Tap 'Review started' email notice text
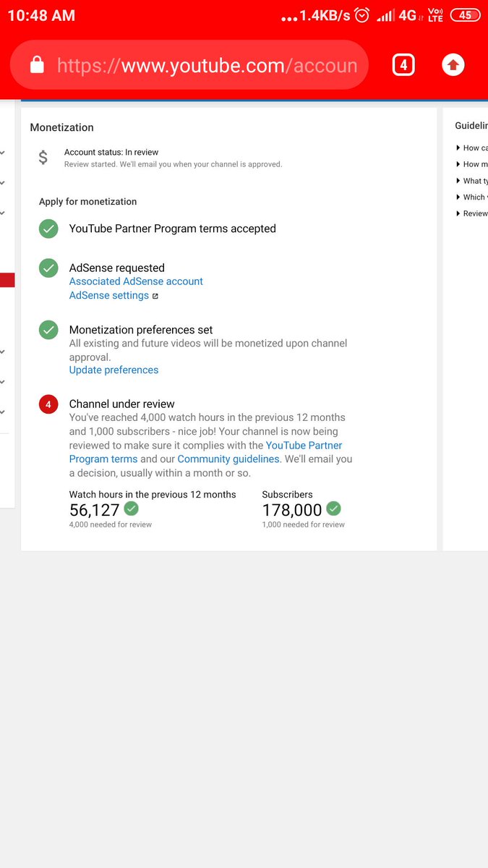 click(x=174, y=164)
